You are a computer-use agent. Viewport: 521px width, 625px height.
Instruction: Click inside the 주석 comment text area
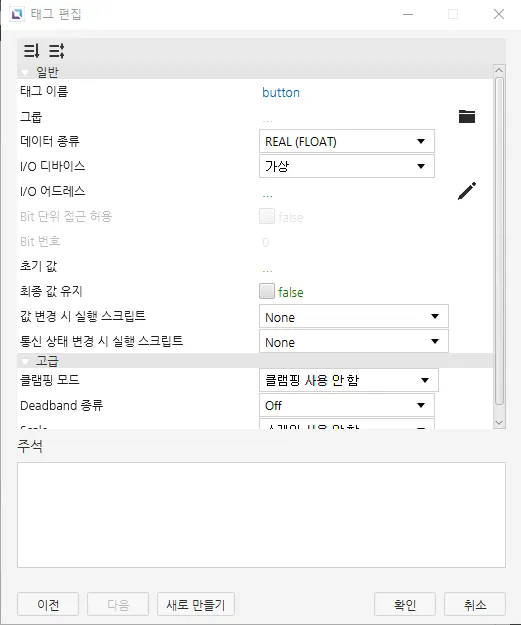(x=261, y=515)
